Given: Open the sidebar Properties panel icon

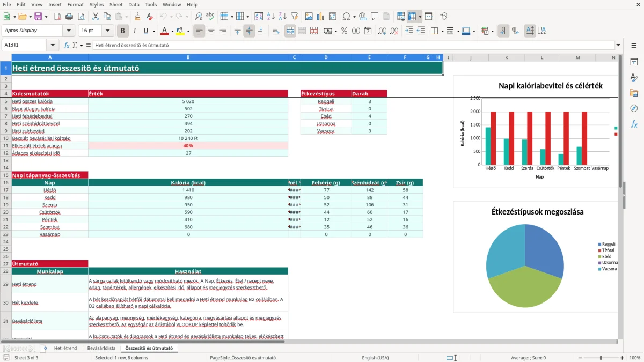Looking at the screenshot, I should coord(634,62).
